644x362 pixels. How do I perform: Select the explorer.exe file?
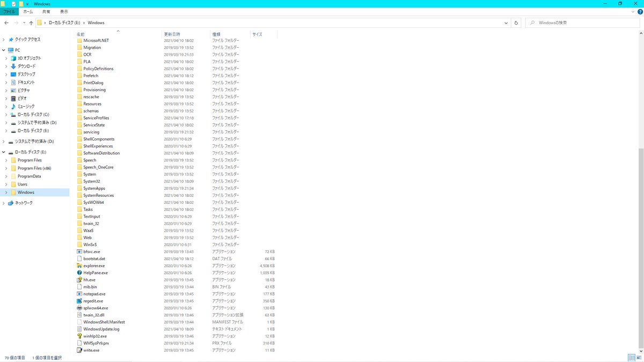point(94,265)
